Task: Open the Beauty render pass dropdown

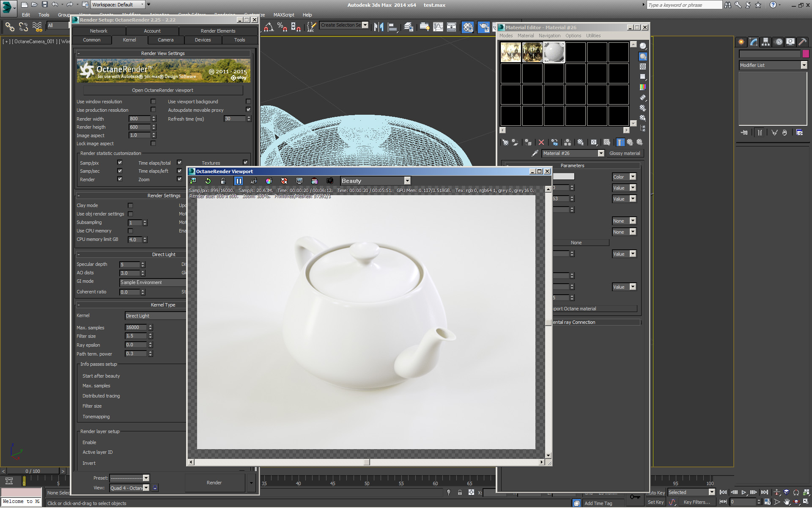Action: click(x=407, y=181)
